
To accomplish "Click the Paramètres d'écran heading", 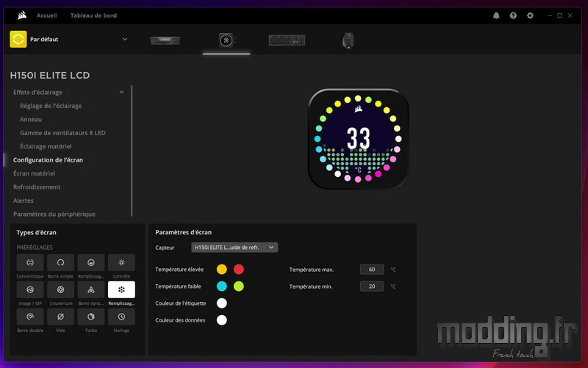I will tap(183, 232).
